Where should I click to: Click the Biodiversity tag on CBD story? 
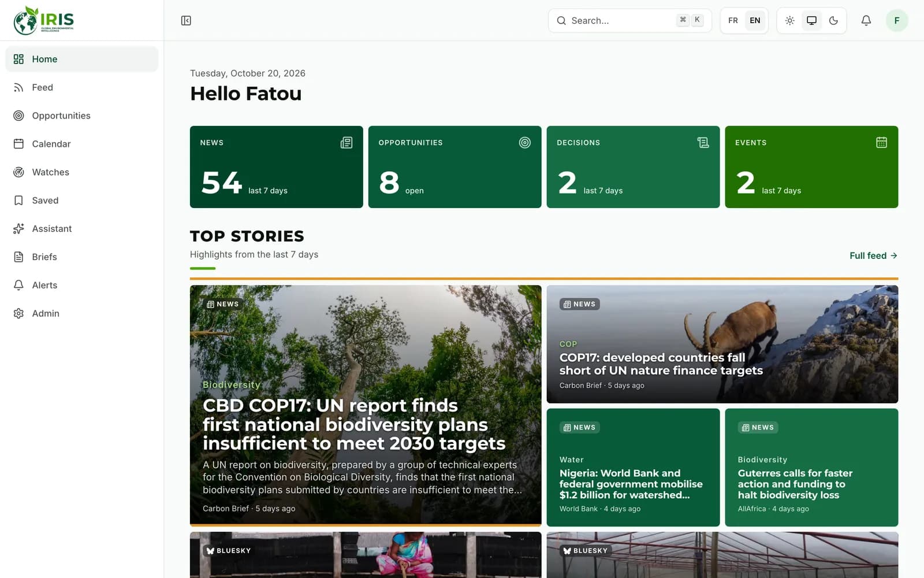(x=232, y=385)
